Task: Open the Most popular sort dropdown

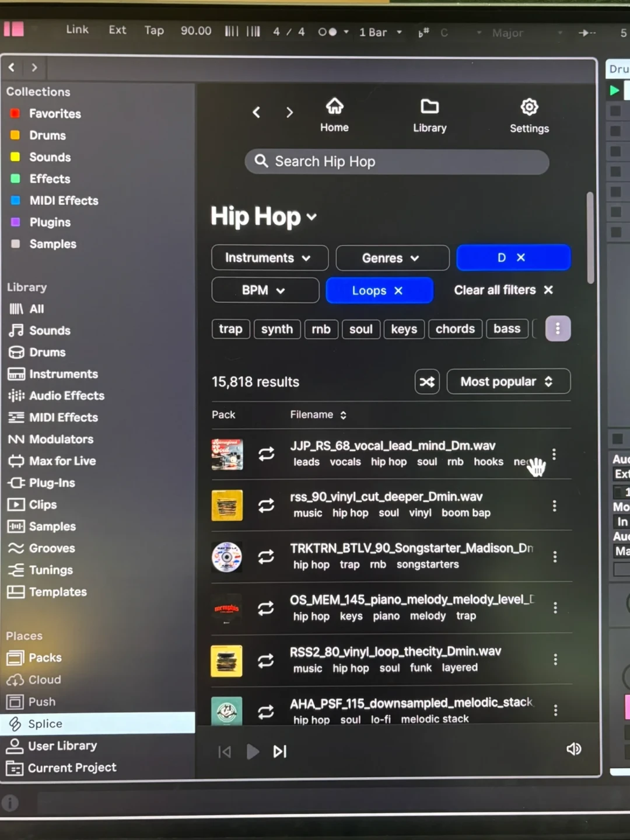Action: click(x=508, y=382)
